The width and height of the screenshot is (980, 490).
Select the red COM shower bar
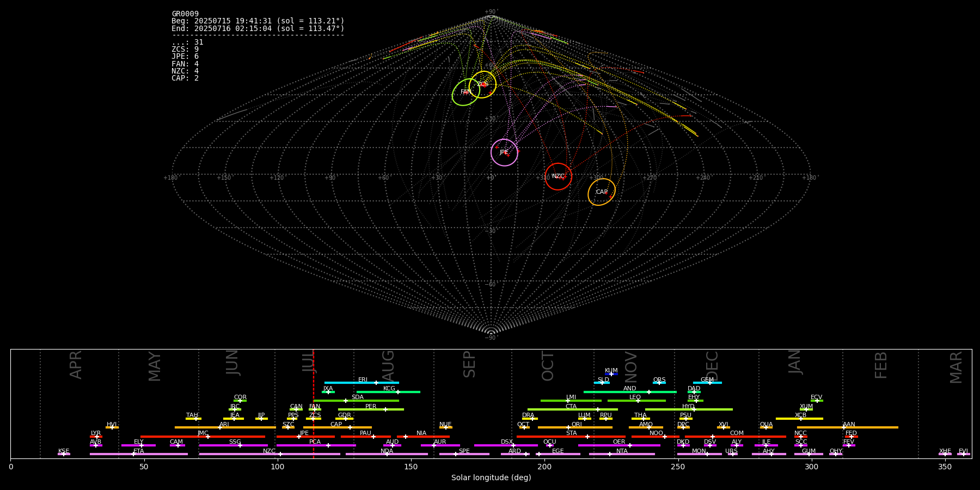736,436
